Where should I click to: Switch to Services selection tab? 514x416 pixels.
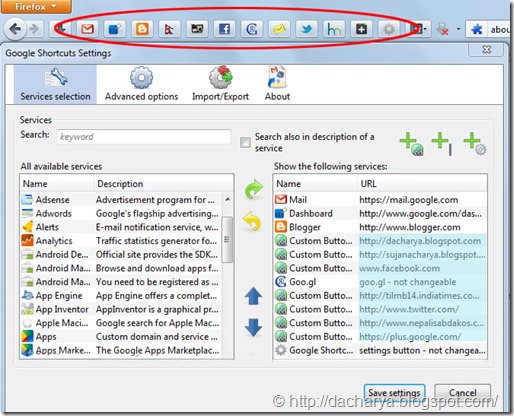coord(55,84)
